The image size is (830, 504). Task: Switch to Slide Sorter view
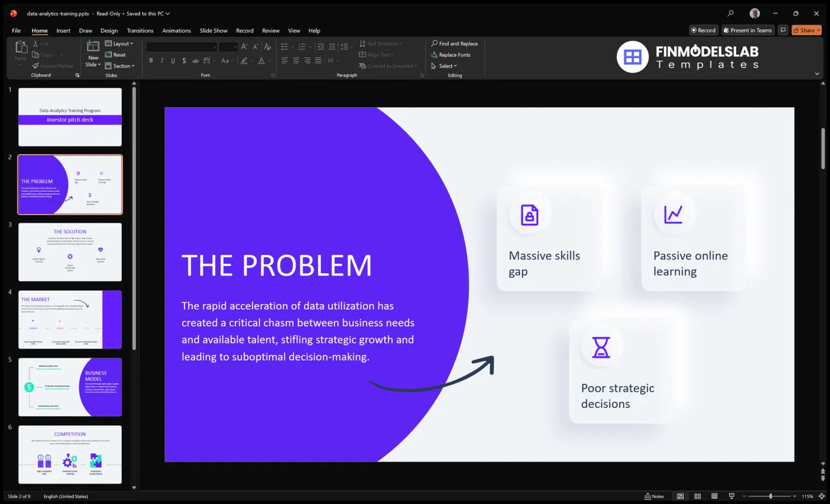click(x=697, y=496)
